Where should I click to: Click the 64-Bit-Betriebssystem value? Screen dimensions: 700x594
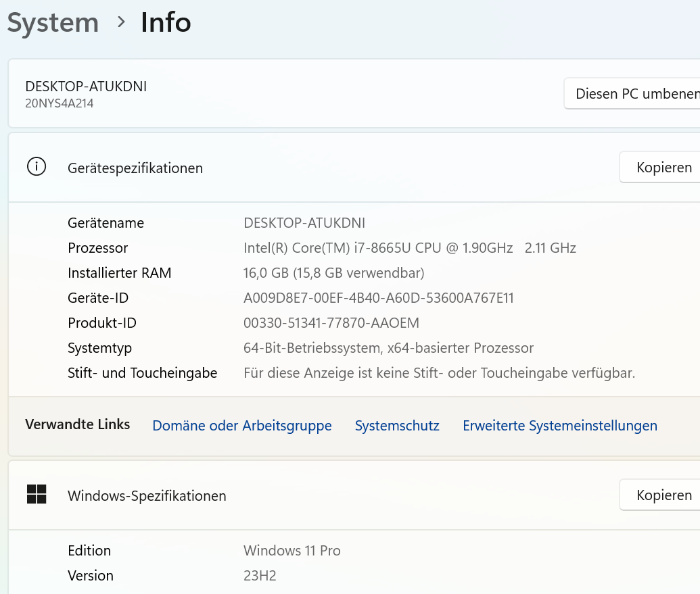[388, 348]
